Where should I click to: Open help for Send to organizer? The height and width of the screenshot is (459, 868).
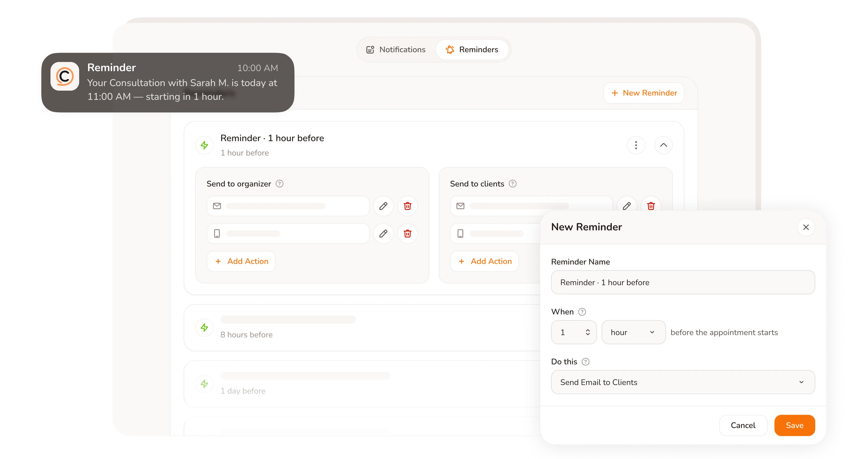[279, 184]
